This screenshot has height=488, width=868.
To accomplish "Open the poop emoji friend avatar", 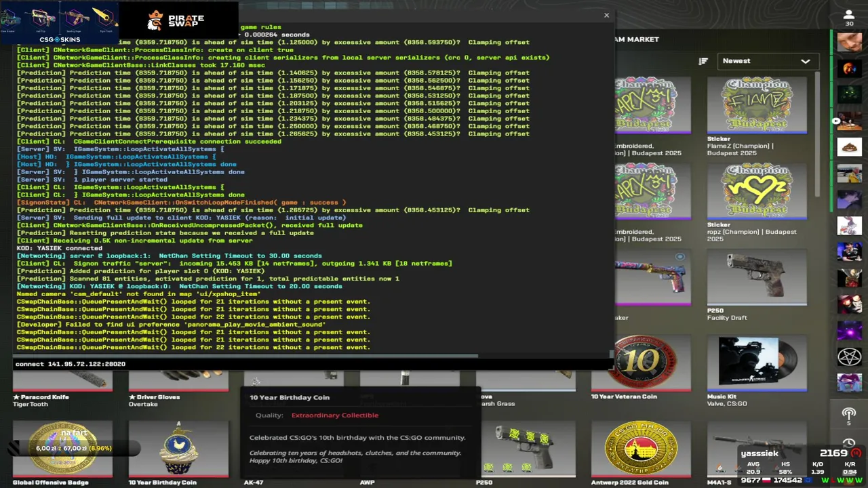I will (849, 147).
